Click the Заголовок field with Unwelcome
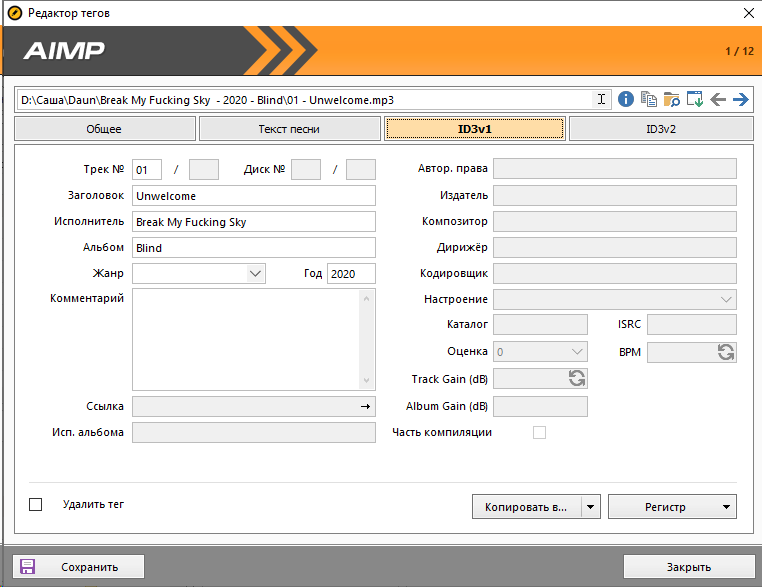Image resolution: width=762 pixels, height=587 pixels. point(254,196)
